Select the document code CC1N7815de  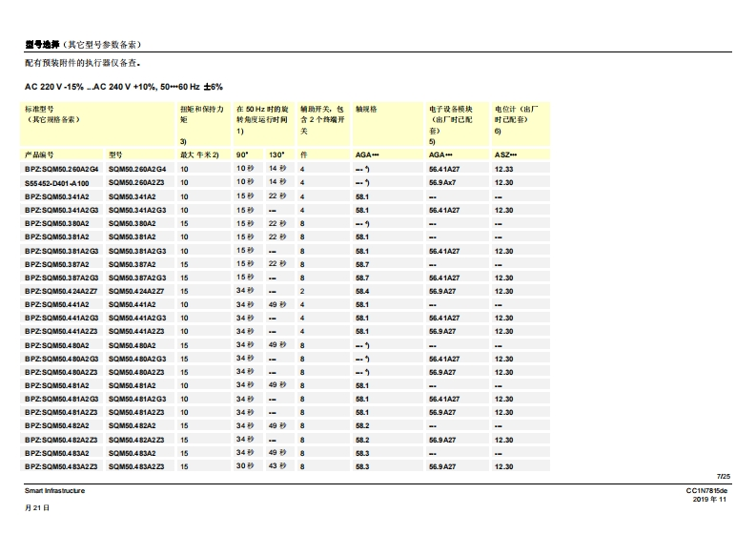706,491
